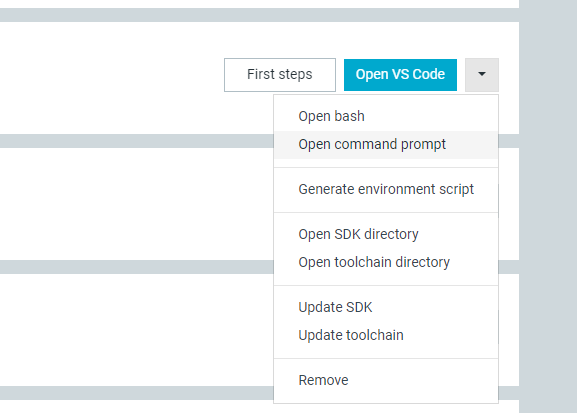Screen dimensions: 577x413
Task: Choose Update toolchain entry
Action: pyautogui.click(x=386, y=335)
